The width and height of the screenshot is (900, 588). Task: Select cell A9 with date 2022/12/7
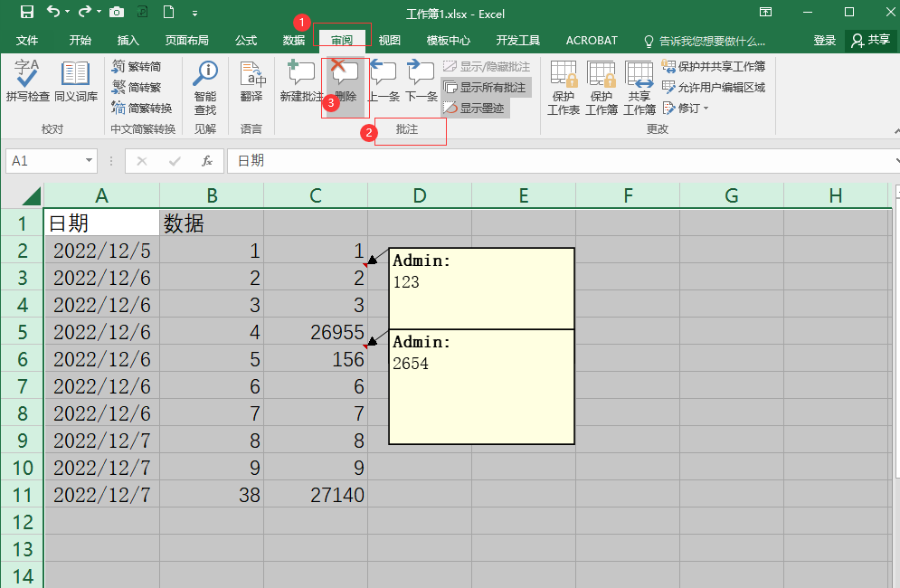tap(101, 441)
